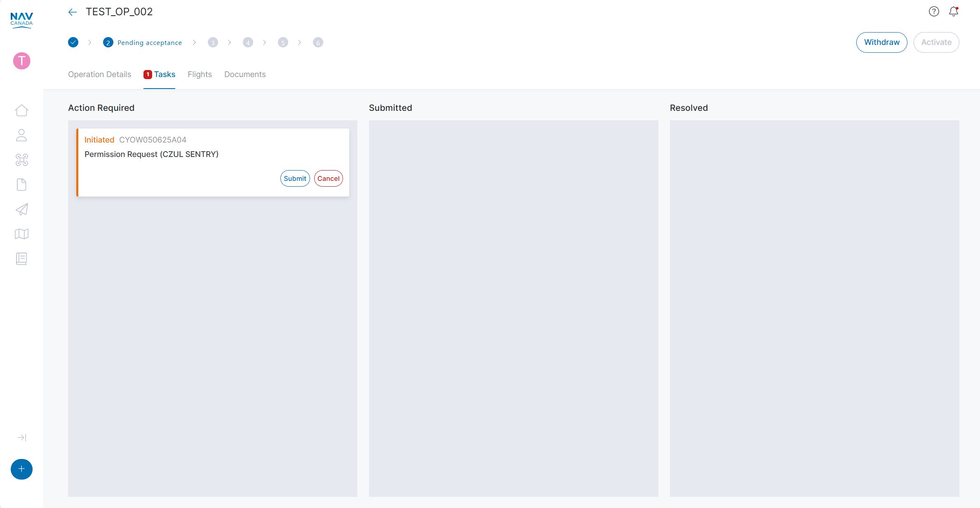This screenshot has width=980, height=508.
Task: Go back using the left arrow
Action: tap(73, 12)
